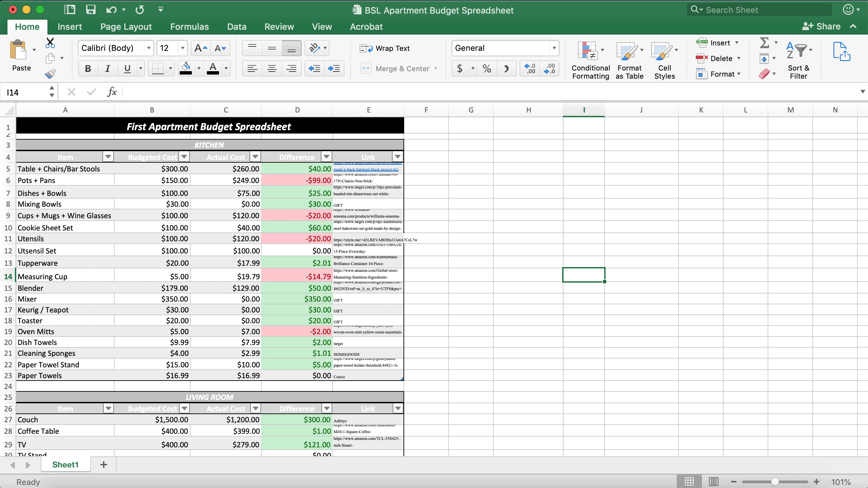The image size is (868, 488).
Task: Toggle Italic formatting
Action: point(107,69)
